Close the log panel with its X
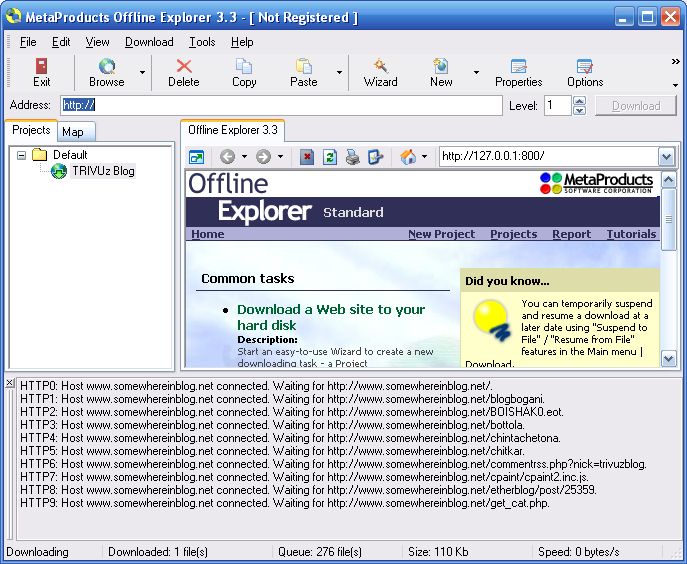 [x=10, y=383]
